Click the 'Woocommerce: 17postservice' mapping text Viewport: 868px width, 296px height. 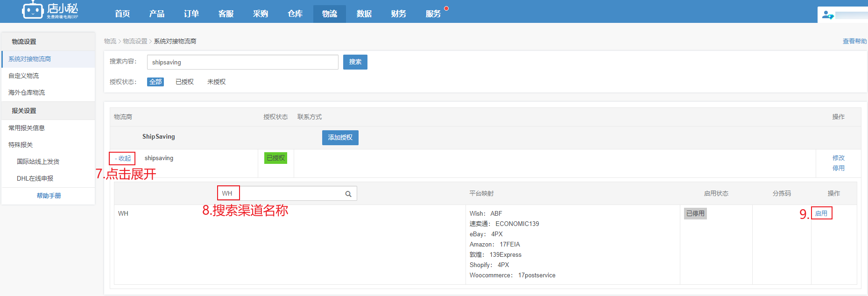pyautogui.click(x=513, y=275)
